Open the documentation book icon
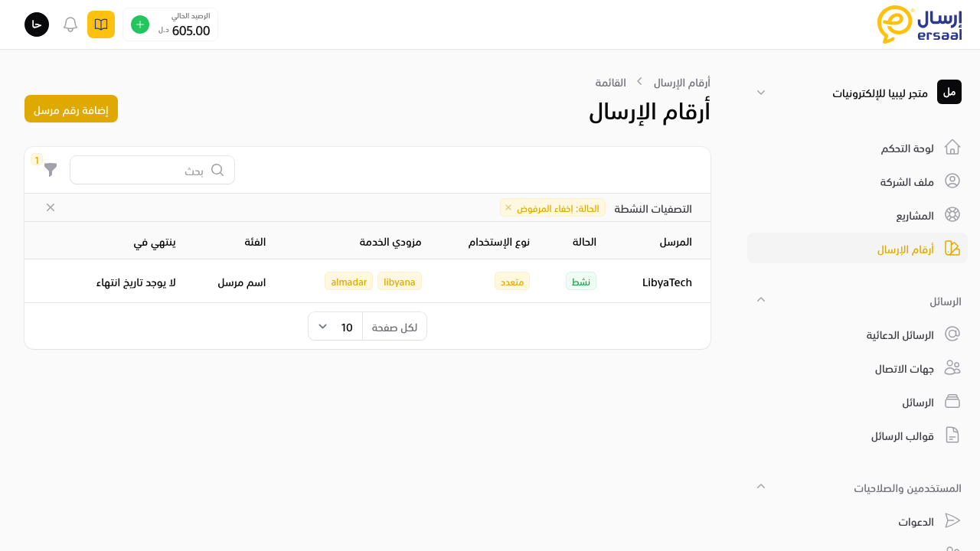The image size is (980, 551). (x=101, y=24)
